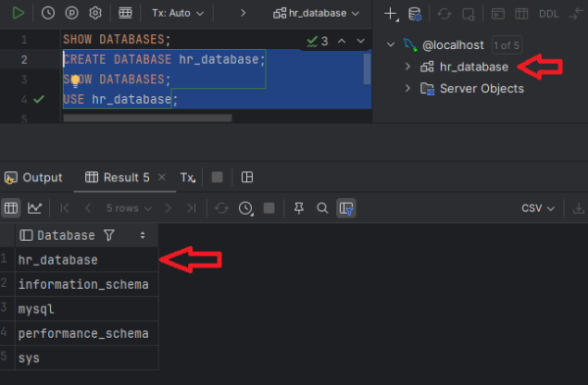Toggle the local filter button

click(x=346, y=208)
